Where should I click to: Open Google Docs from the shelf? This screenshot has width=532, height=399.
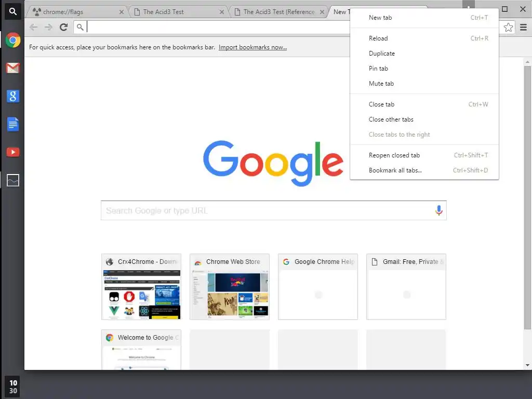[x=13, y=124]
